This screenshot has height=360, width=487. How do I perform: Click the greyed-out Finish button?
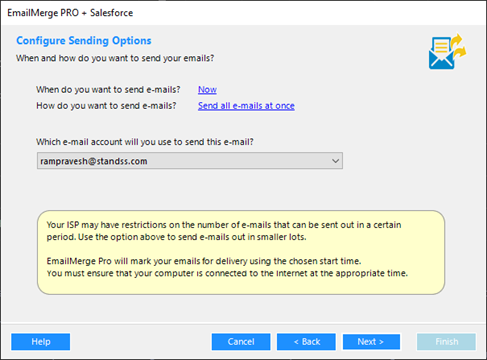[446, 342]
